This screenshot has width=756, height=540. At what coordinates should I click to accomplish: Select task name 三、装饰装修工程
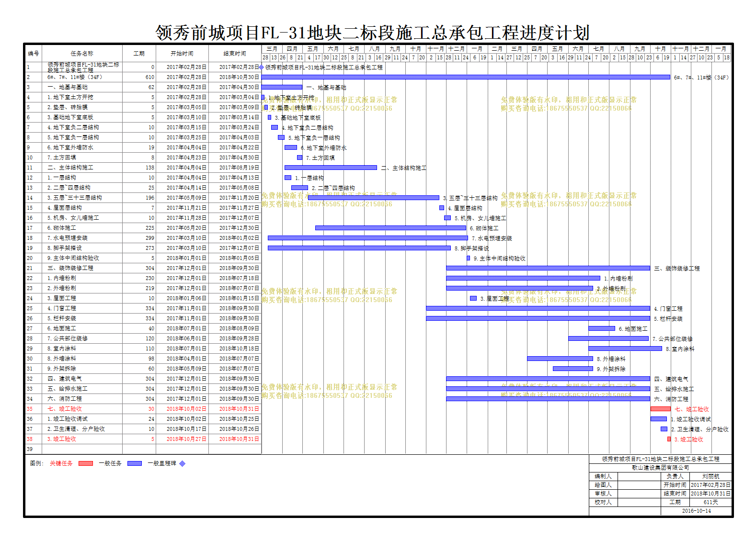(x=70, y=268)
